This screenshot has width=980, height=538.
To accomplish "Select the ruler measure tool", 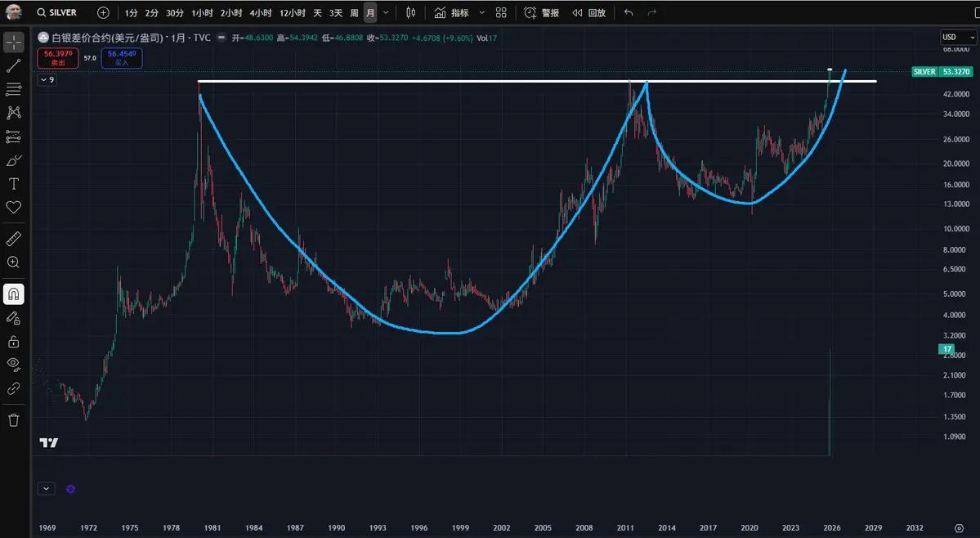I will (x=14, y=239).
